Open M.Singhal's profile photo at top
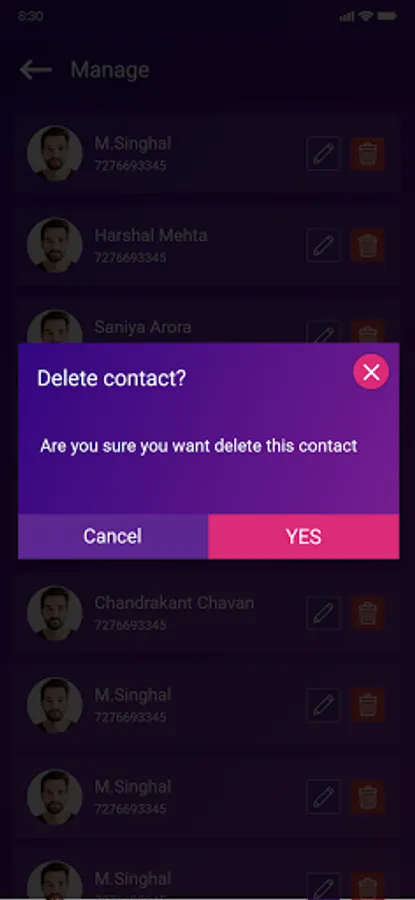Viewport: 415px width, 900px height. (55, 153)
